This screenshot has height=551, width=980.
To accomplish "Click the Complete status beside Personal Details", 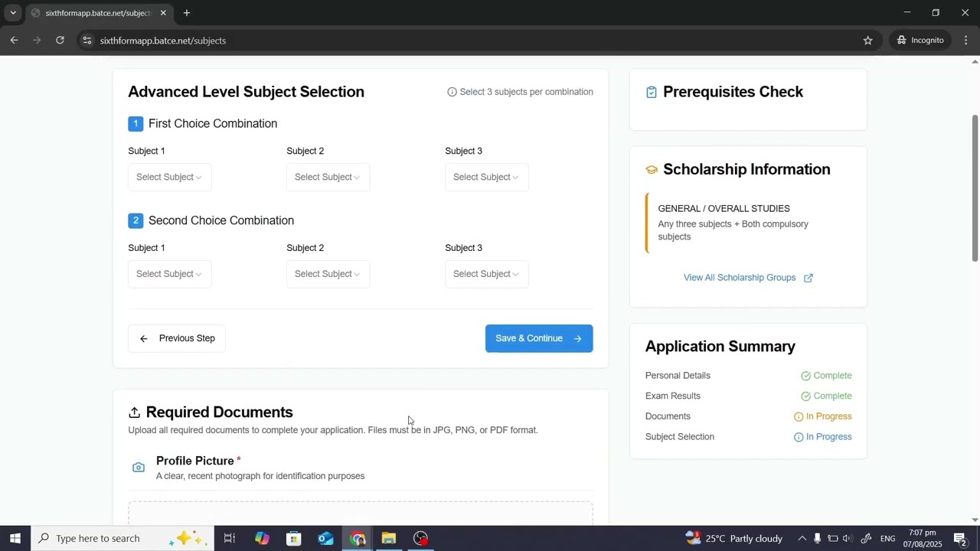I will 826,376.
